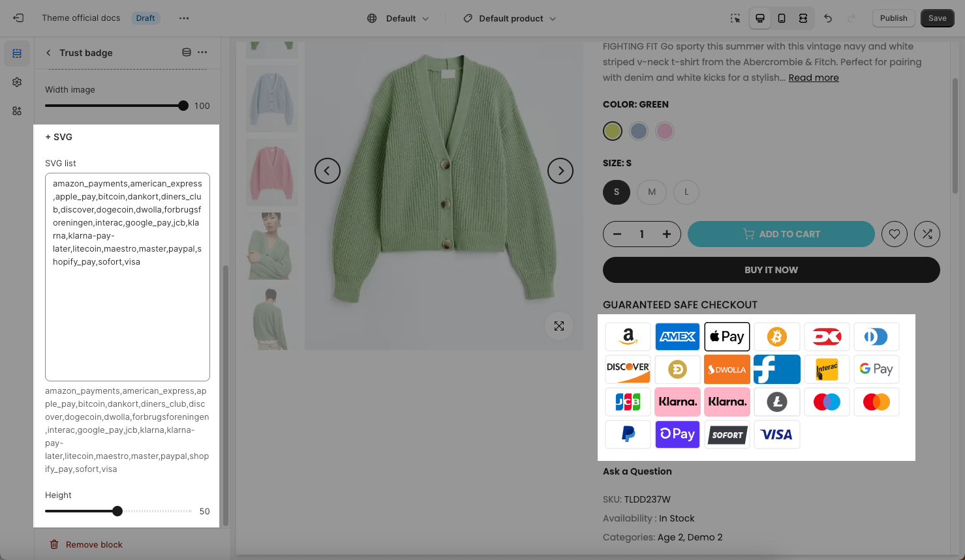Click BUY IT NOW button
Screen dimensions: 965x560
pyautogui.click(x=771, y=270)
